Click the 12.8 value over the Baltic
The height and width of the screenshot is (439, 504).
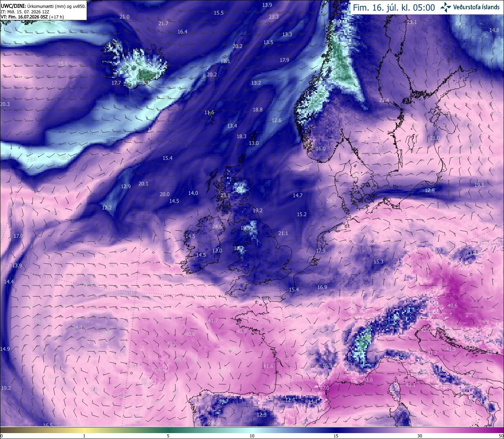click(430, 190)
